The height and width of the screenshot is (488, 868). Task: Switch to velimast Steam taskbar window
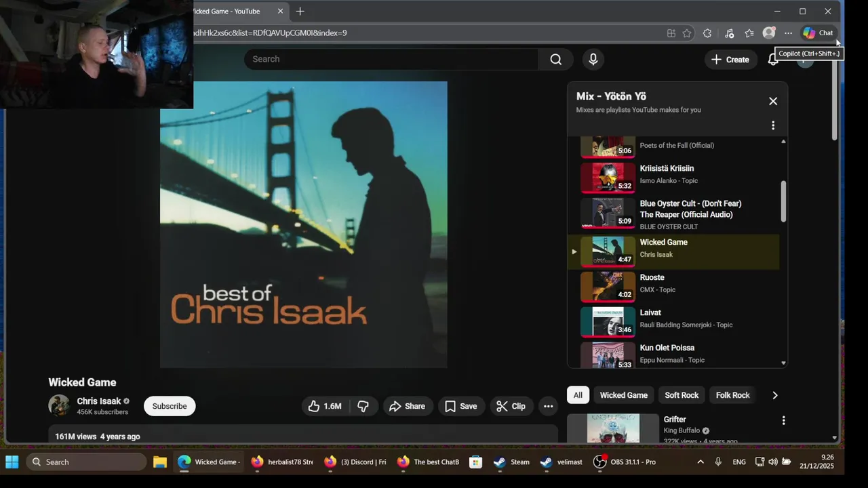pyautogui.click(x=561, y=462)
